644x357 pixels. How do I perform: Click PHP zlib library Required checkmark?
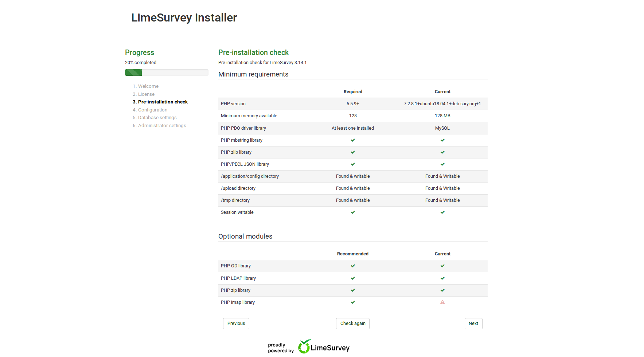(353, 152)
